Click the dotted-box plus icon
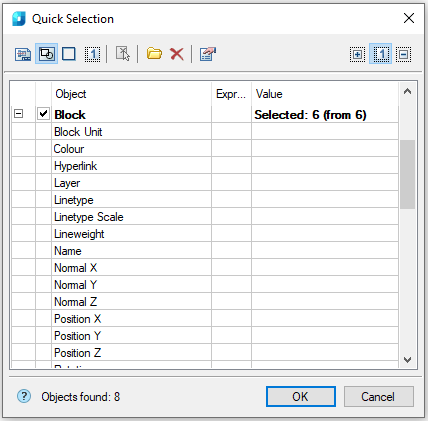Screen dimensions: 429x421 click(357, 54)
